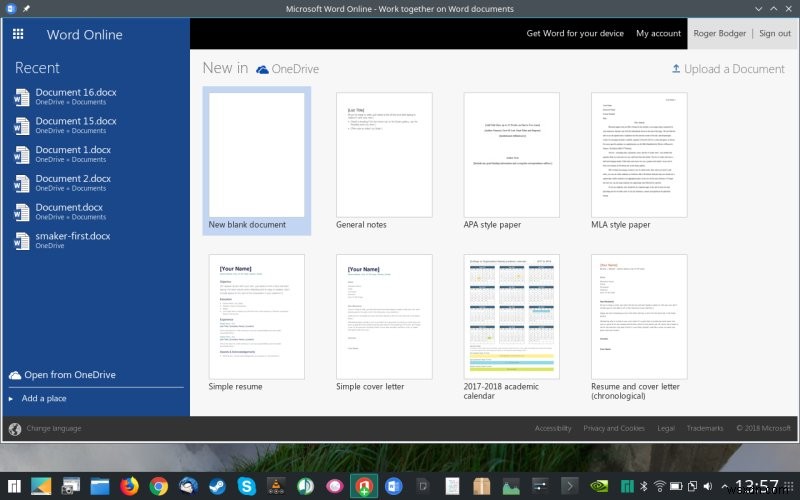Expand hidden system tray icons arrow
The width and height of the screenshot is (800, 500).
(x=724, y=487)
